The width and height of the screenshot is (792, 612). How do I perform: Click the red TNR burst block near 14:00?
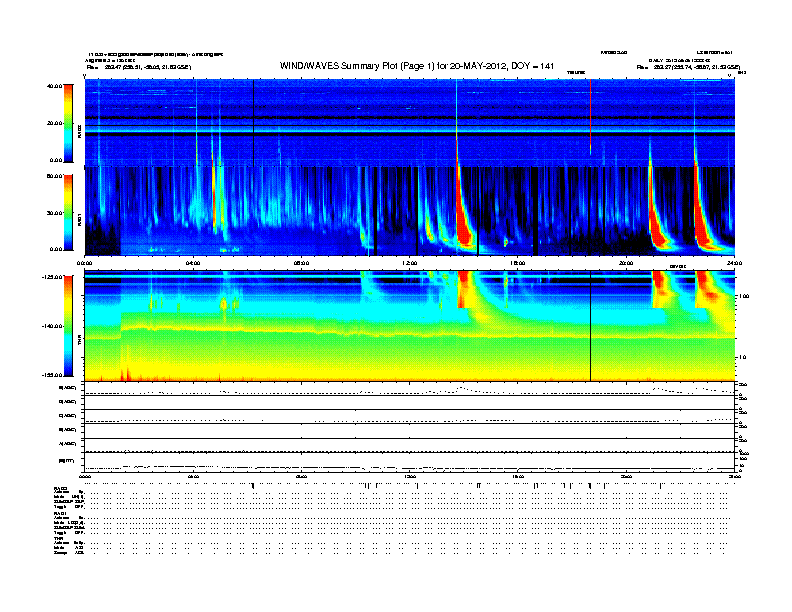pyautogui.click(x=465, y=289)
